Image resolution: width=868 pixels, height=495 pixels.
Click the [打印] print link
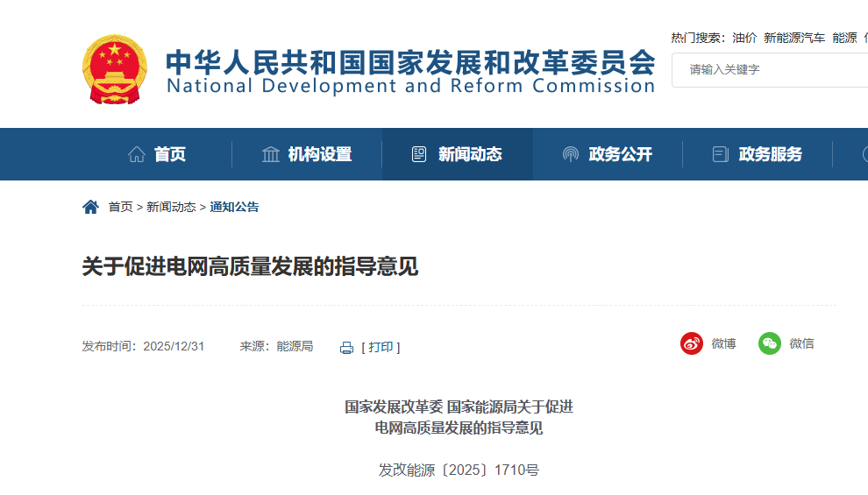[381, 347]
